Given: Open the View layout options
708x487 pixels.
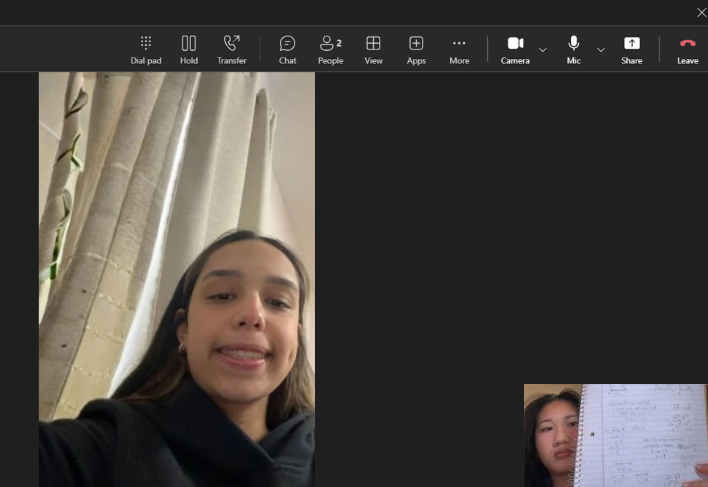Looking at the screenshot, I should tap(373, 49).
